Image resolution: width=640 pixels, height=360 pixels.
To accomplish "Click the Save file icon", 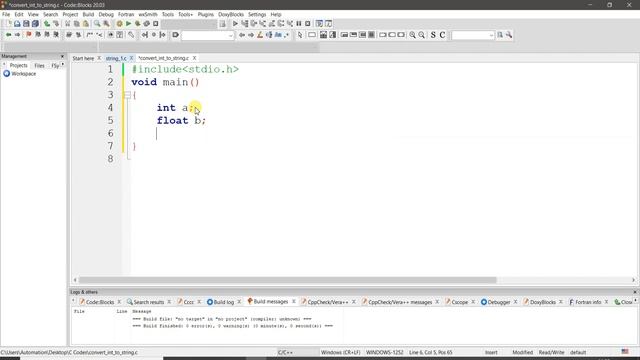I will 26,24.
